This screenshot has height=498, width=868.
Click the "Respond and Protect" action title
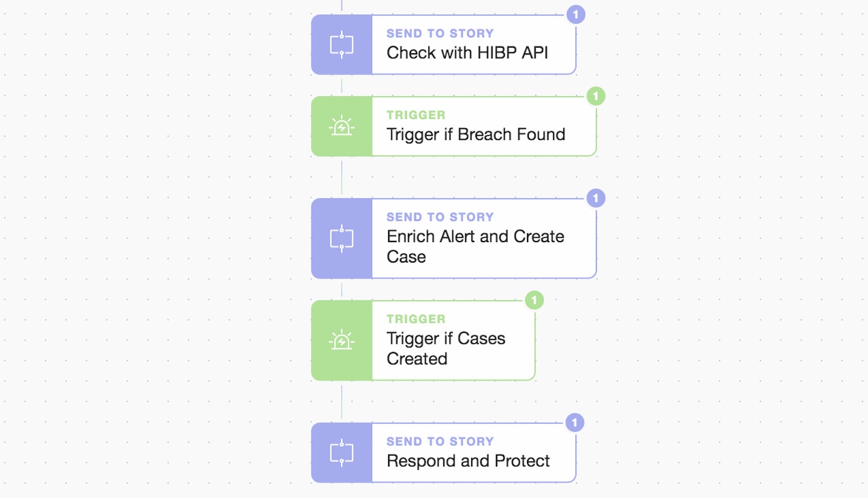[468, 461]
